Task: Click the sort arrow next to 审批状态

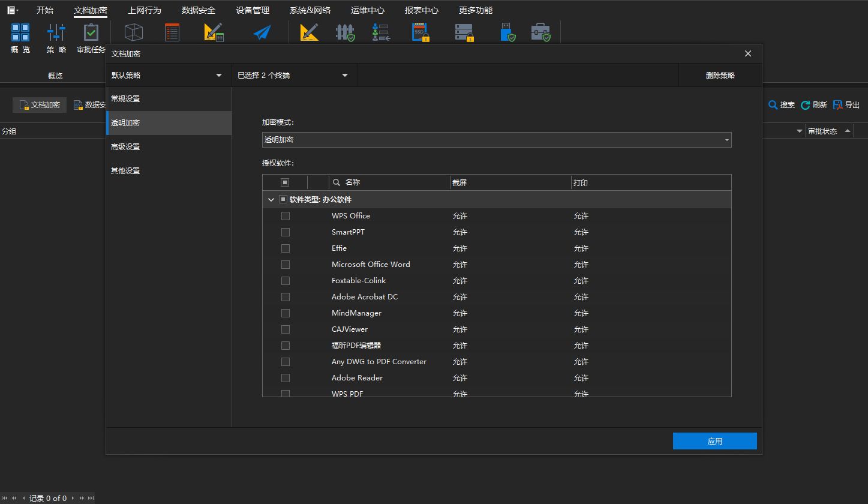Action: [x=848, y=131]
